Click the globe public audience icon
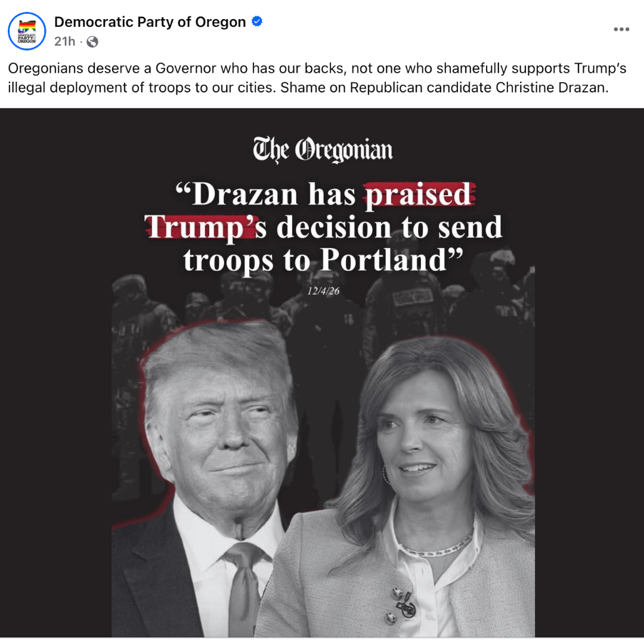Screen dimensions: 644x644 click(x=92, y=42)
